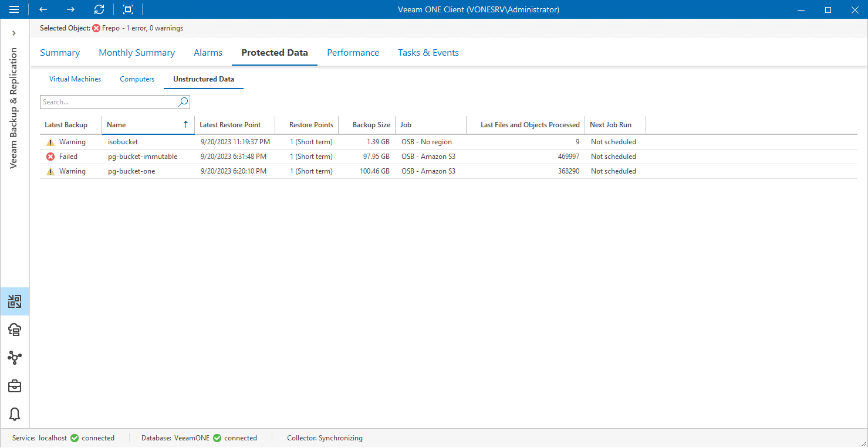The height and width of the screenshot is (448, 868).
Task: Open the cloud infrastructure view icon
Action: [15, 330]
